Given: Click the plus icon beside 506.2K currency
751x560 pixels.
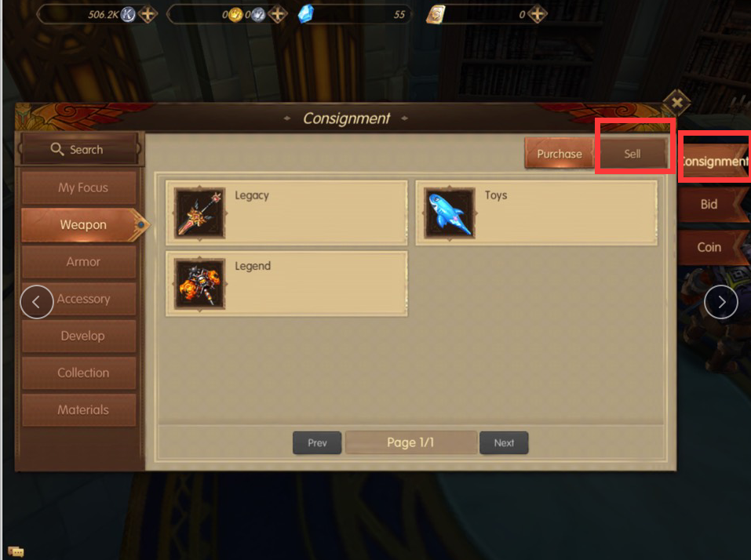Looking at the screenshot, I should point(148,14).
